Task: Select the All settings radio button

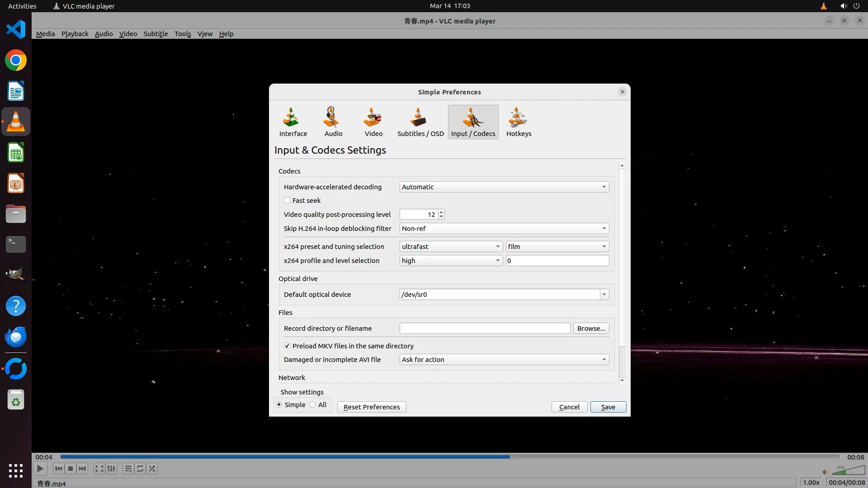Action: [313, 404]
